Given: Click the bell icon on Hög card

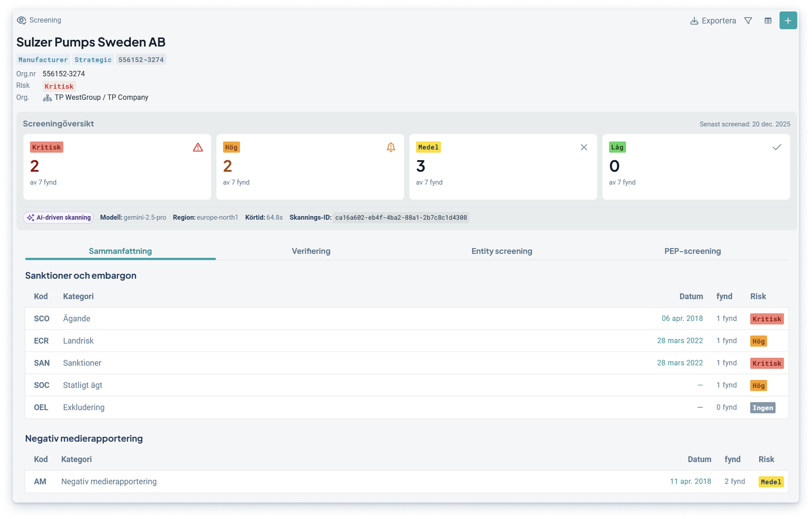Looking at the screenshot, I should coord(391,147).
